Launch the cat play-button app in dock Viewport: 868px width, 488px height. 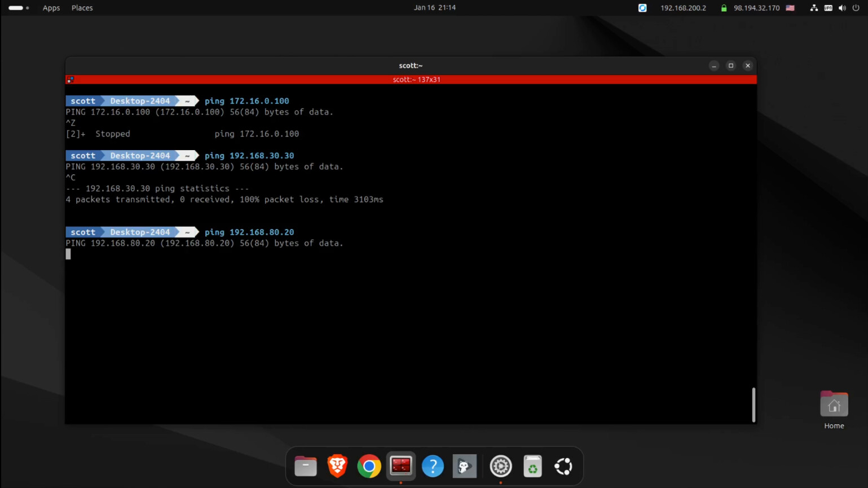[x=465, y=466]
